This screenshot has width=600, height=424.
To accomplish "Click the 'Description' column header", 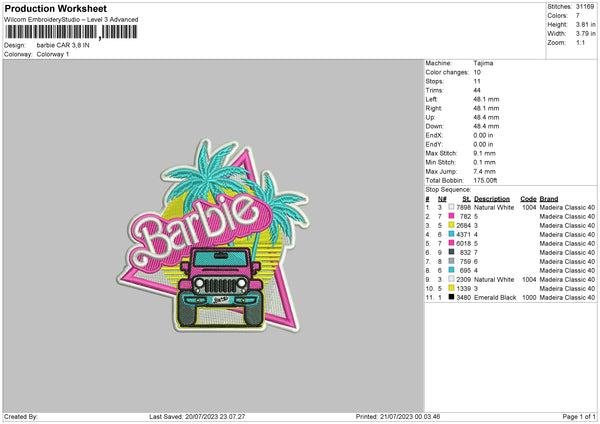I will (x=492, y=199).
